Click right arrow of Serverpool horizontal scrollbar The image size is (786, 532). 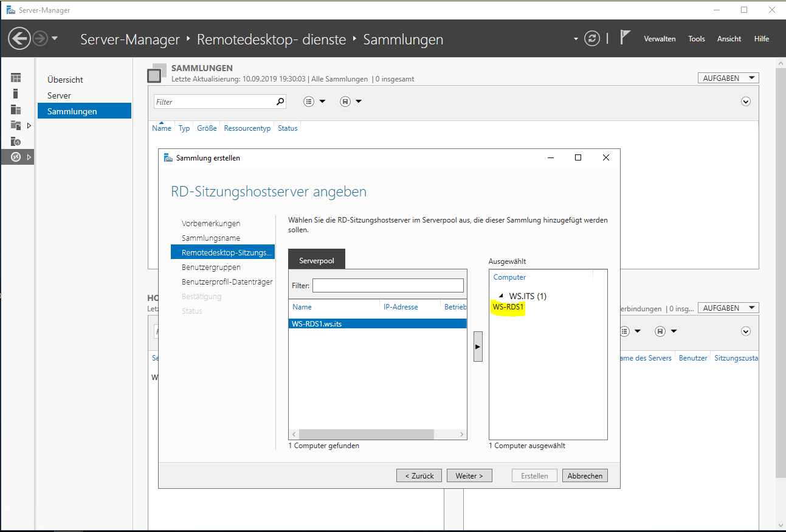[x=462, y=434]
